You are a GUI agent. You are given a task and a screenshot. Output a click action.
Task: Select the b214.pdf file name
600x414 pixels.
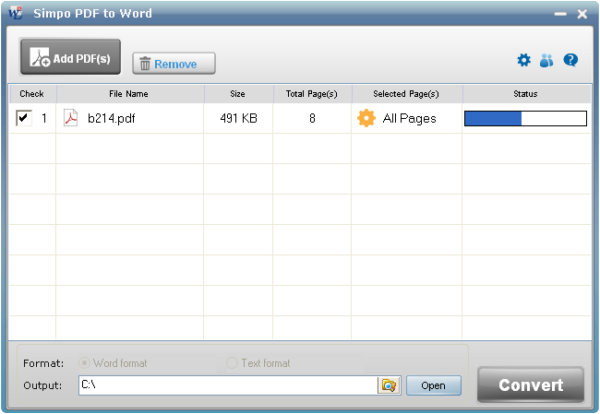pyautogui.click(x=111, y=118)
